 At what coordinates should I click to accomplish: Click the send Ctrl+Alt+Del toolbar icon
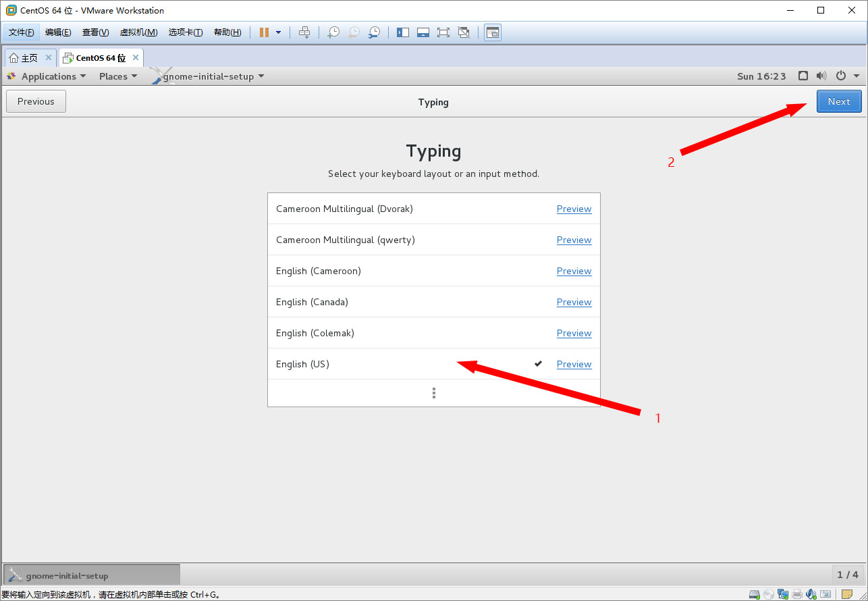(x=304, y=32)
